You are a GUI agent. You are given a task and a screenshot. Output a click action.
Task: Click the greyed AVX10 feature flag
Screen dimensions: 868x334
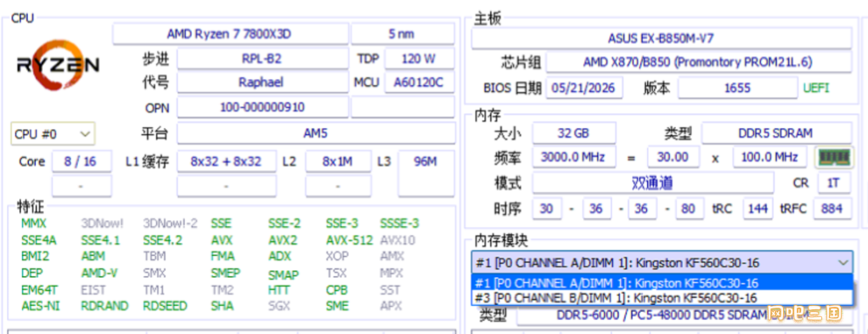pyautogui.click(x=397, y=241)
